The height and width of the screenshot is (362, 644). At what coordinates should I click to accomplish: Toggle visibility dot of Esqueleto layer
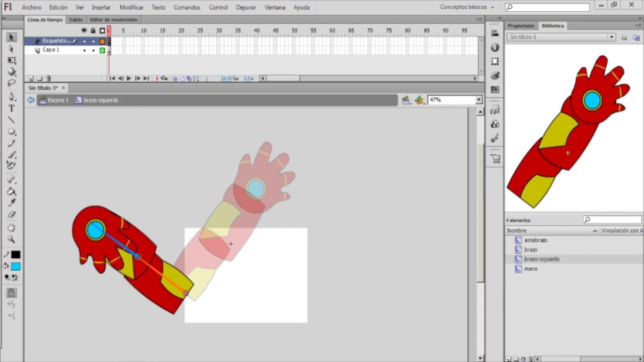coord(84,41)
